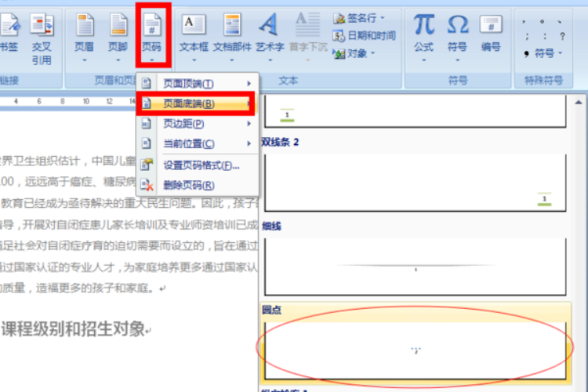Choose 删除页码 remove page numbers
The height and width of the screenshot is (392, 588).
[x=197, y=185]
